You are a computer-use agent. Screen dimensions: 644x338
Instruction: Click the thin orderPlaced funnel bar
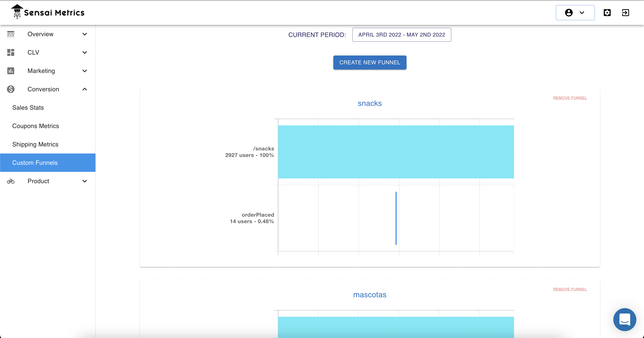point(396,218)
